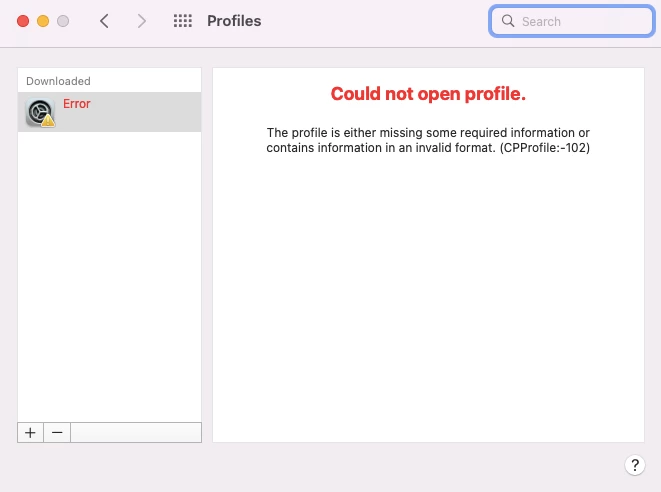Viewport: 661px width, 492px height.
Task: Select the Error profile icon with warning badge
Action: (x=40, y=113)
